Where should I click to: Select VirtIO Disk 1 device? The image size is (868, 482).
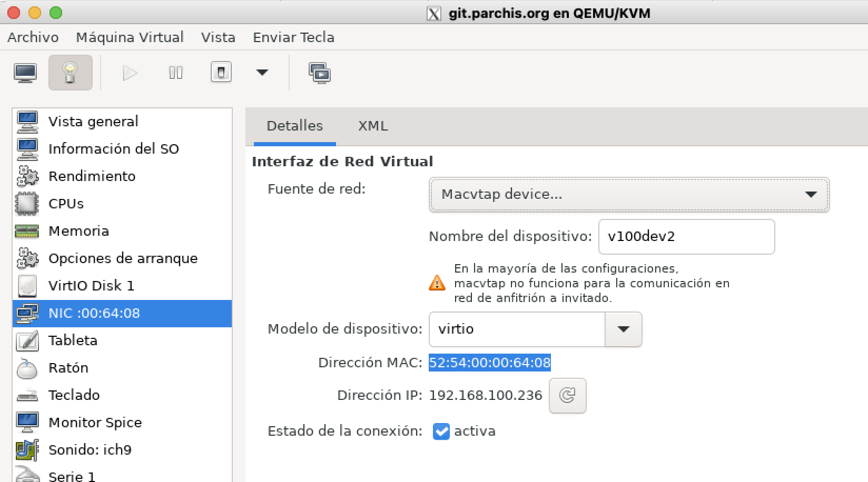tap(122, 286)
